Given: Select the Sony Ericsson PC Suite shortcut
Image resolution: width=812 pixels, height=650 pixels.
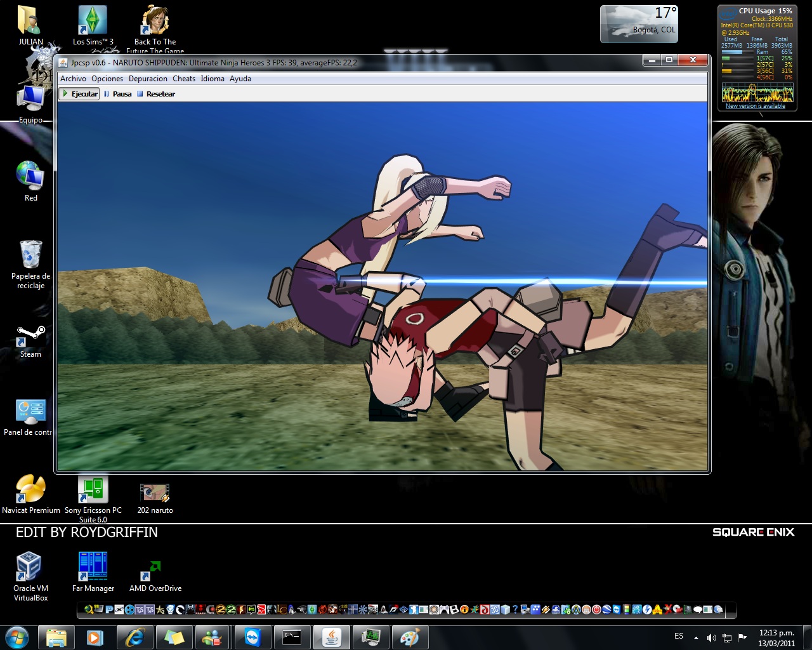Looking at the screenshot, I should pos(93,499).
